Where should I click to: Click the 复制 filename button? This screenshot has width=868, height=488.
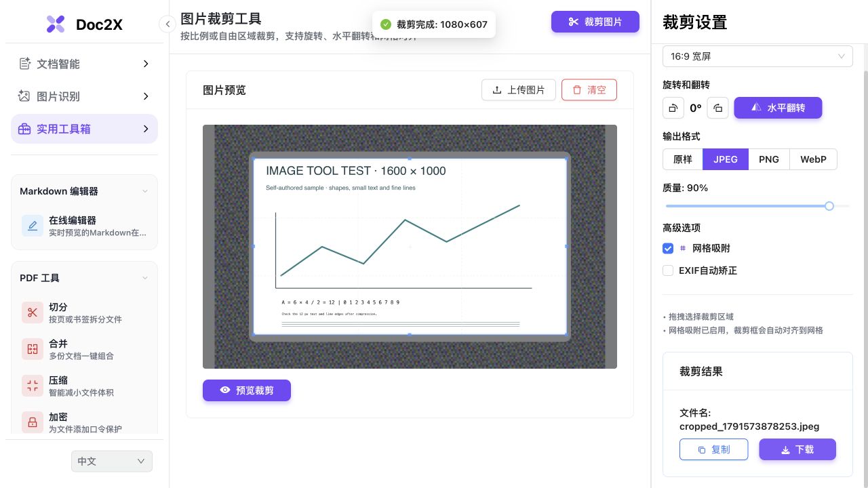(713, 449)
